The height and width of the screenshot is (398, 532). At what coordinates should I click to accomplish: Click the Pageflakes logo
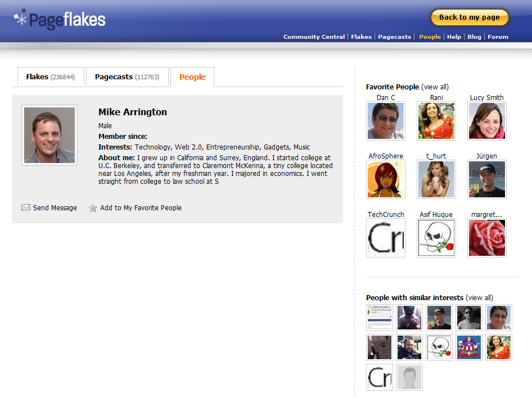click(x=60, y=19)
